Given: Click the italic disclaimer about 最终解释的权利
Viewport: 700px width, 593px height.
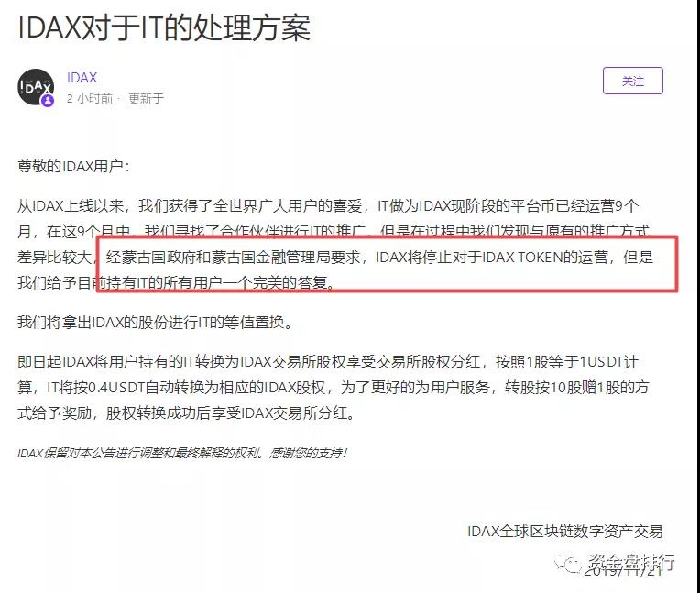Looking at the screenshot, I should (182, 454).
